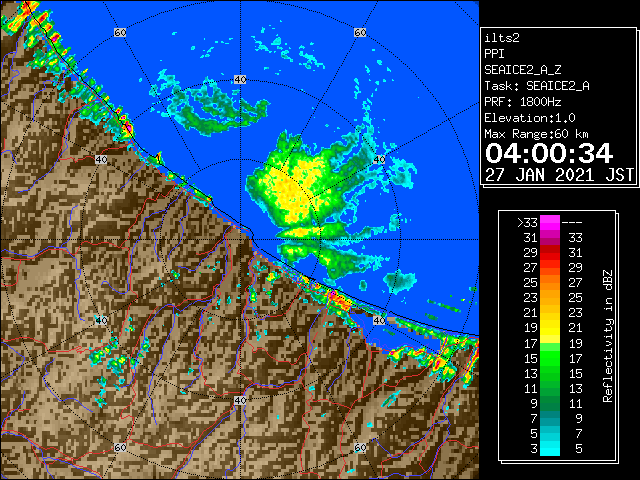Click the cyan 3–5 dBZ legend swatch

tap(550, 448)
